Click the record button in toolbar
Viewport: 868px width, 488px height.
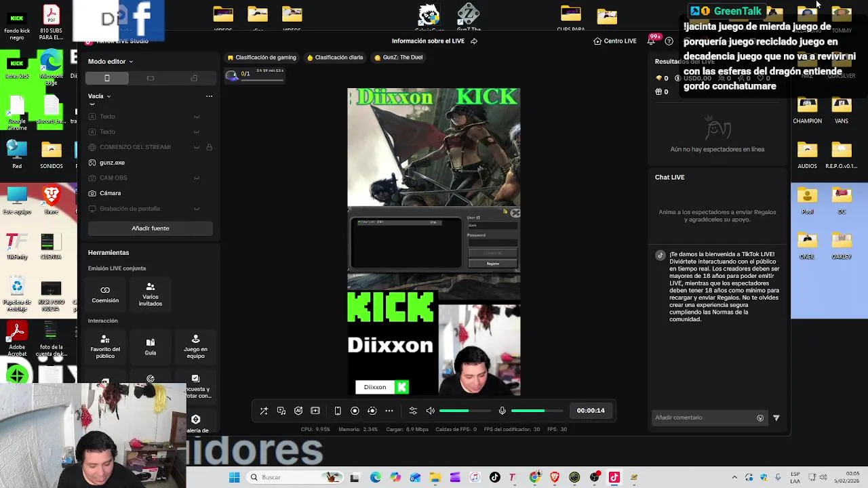point(355,411)
